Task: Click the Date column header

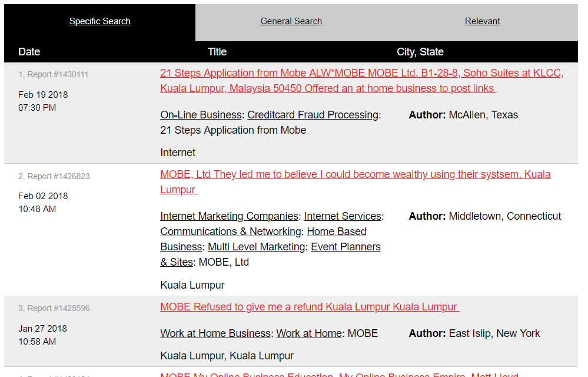Action: click(x=29, y=52)
